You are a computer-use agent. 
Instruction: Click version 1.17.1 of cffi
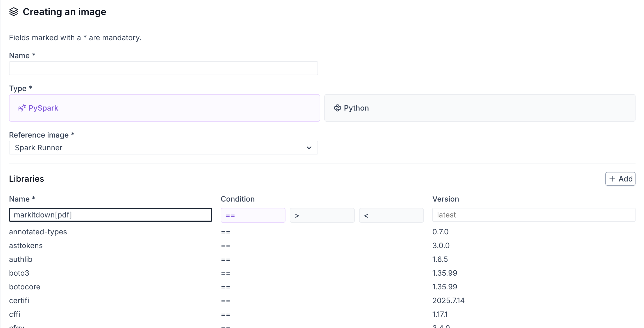(x=440, y=314)
